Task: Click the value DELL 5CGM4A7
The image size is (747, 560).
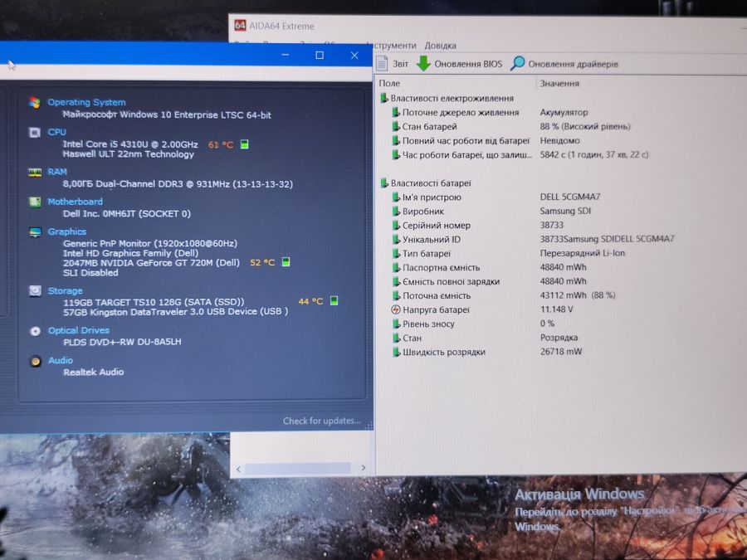Action: (569, 197)
